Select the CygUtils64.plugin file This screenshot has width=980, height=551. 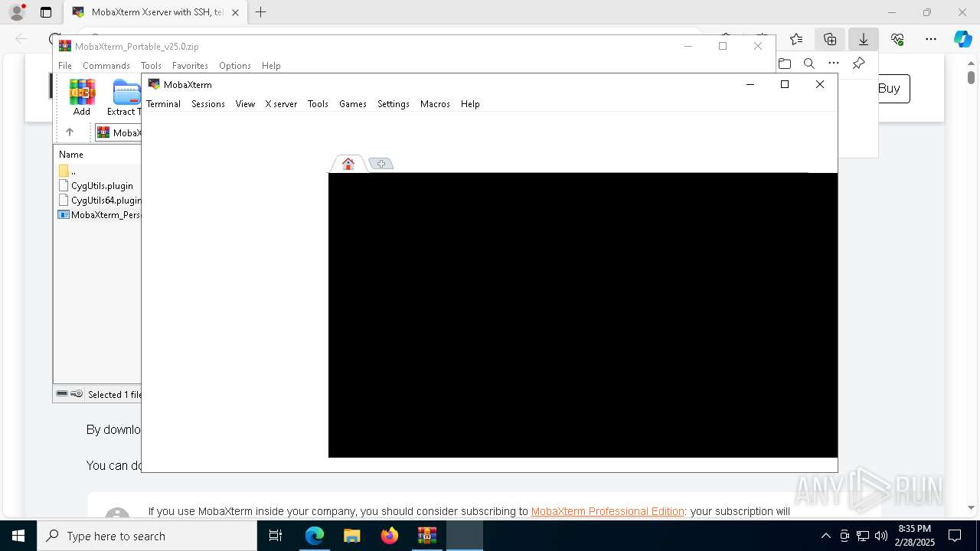click(x=99, y=201)
